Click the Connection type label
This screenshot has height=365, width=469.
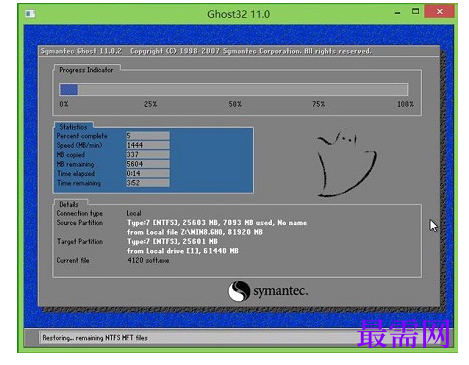pos(80,213)
